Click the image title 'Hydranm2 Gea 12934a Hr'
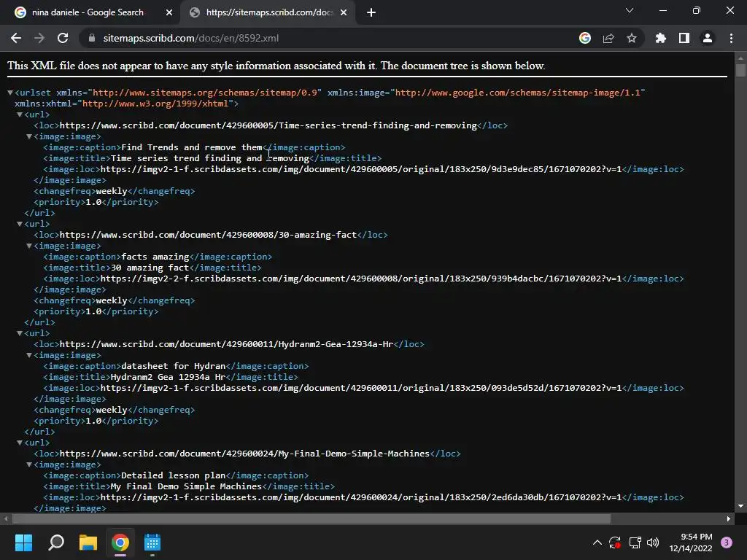Image resolution: width=747 pixels, height=560 pixels. click(169, 377)
